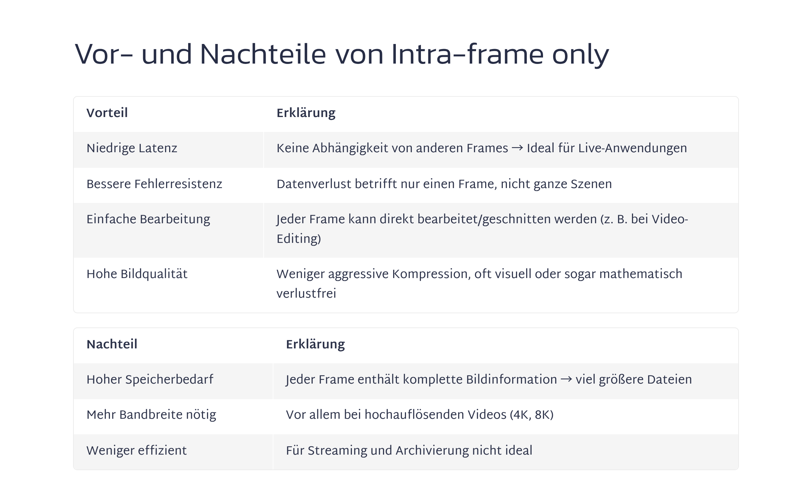Select the 'Einfache Bearbeitung' cell
The height and width of the screenshot is (504, 812).
(x=148, y=220)
